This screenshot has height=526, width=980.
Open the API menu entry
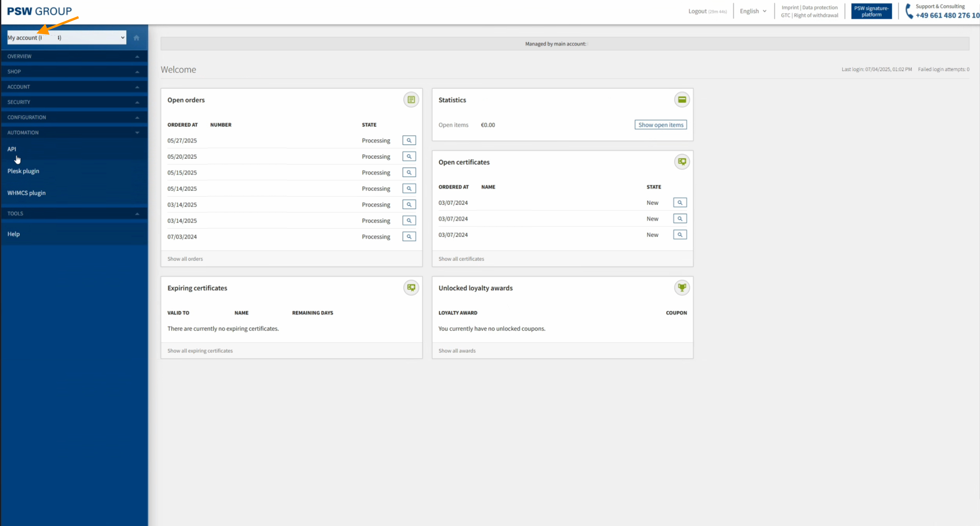12,149
